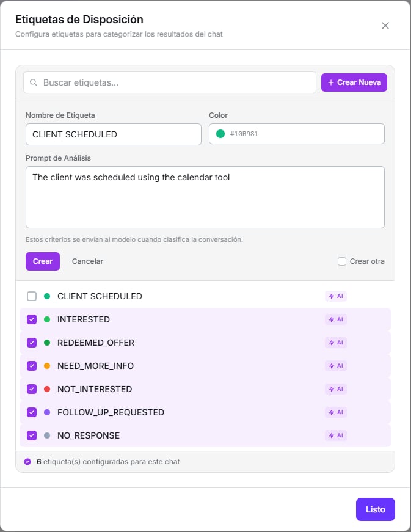Click the 6 etiqueta(s) configuradas text
The image size is (411, 532).
[108, 461]
